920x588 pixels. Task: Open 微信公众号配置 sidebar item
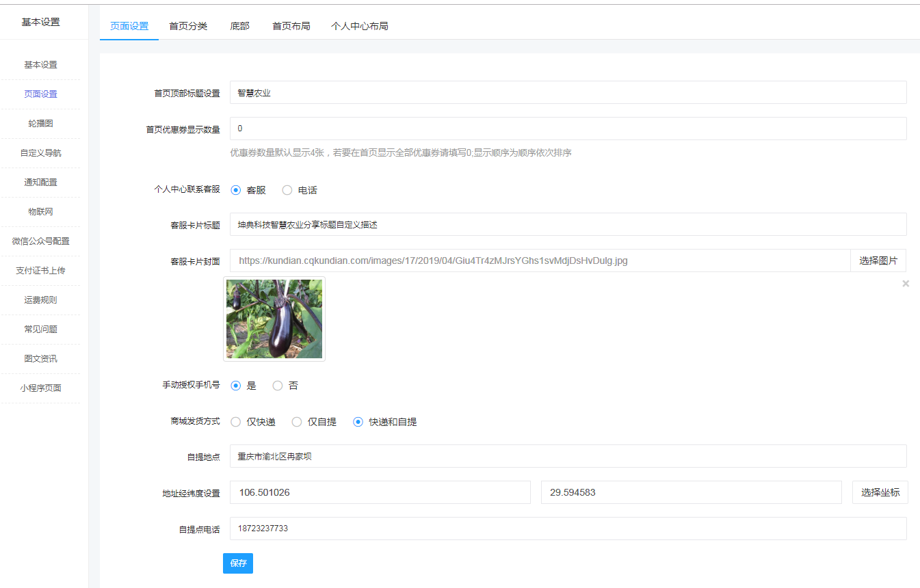[41, 241]
